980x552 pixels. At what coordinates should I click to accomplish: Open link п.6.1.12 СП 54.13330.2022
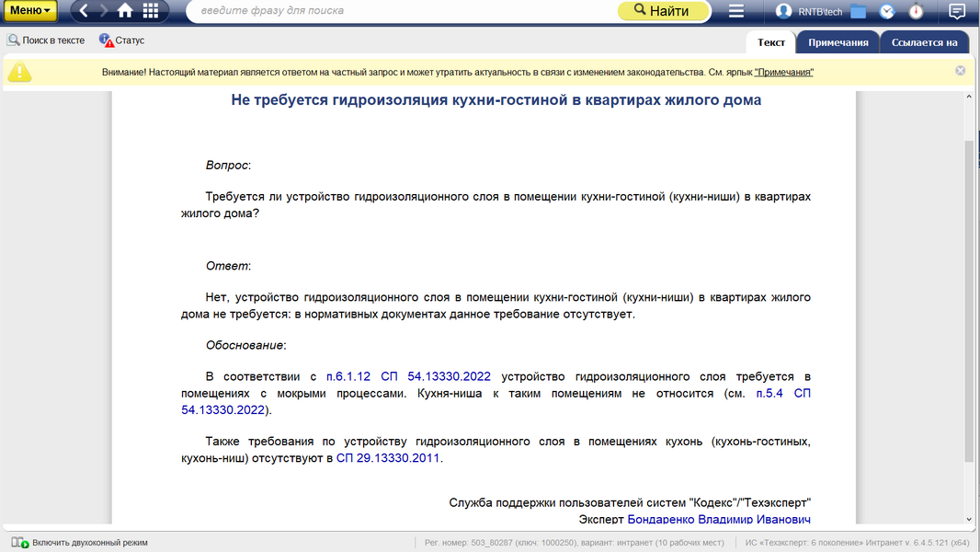point(408,376)
